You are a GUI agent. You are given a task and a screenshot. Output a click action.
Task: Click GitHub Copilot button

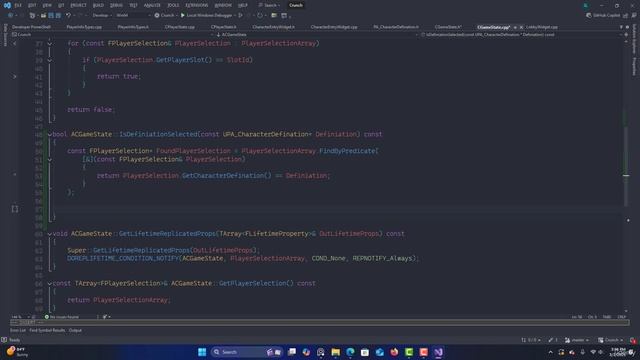click(603, 16)
